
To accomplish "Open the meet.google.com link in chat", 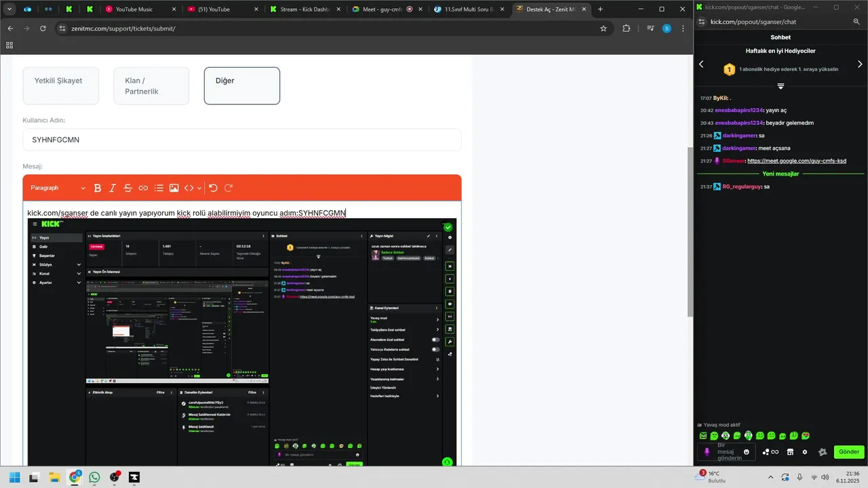I will (797, 161).
